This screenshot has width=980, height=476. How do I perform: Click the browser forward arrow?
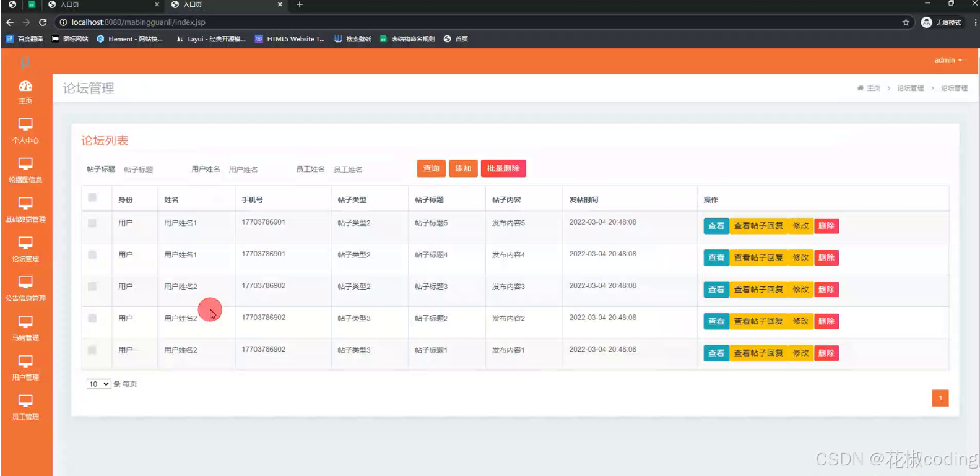[26, 22]
